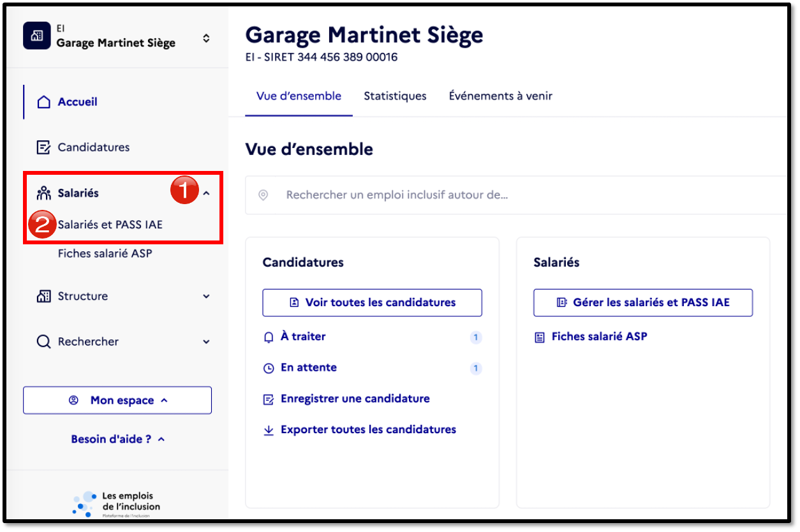Click the edit icon beside Enregistrer une candidature
The width and height of the screenshot is (800, 532).
[x=269, y=399]
